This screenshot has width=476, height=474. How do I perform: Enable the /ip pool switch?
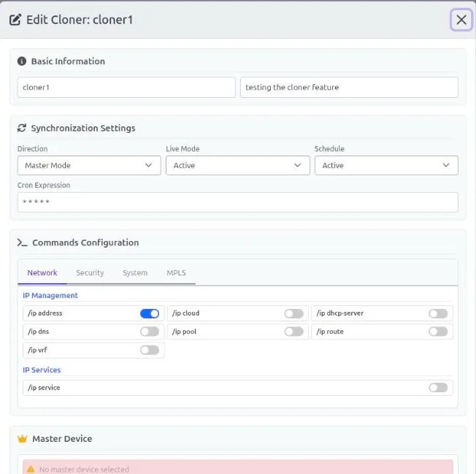pos(293,332)
